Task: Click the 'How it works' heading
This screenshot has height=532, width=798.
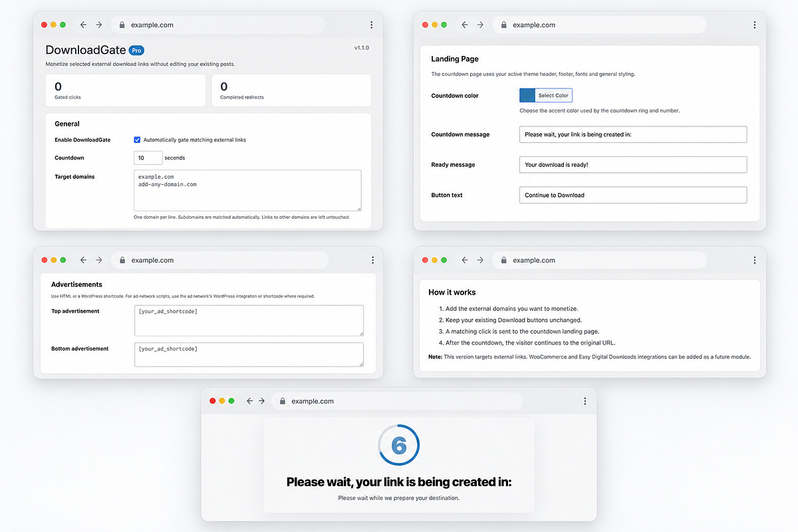Action: click(x=452, y=292)
